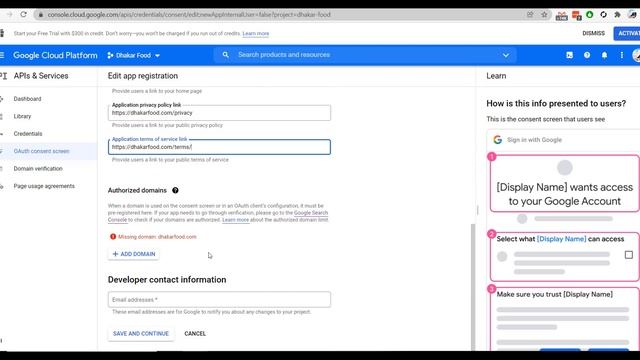This screenshot has width=640, height=360.
Task: Click the form's vertical scrollbar
Action: coord(473,286)
